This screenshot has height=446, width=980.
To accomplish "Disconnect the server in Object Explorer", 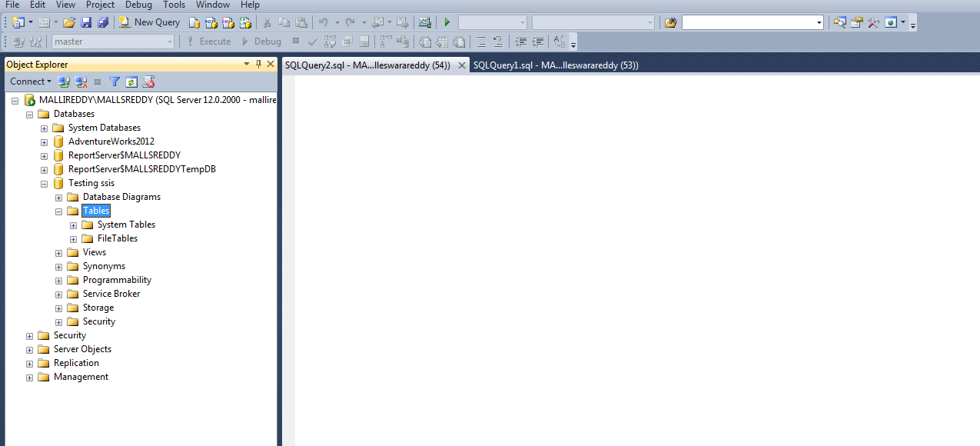I will [81, 82].
